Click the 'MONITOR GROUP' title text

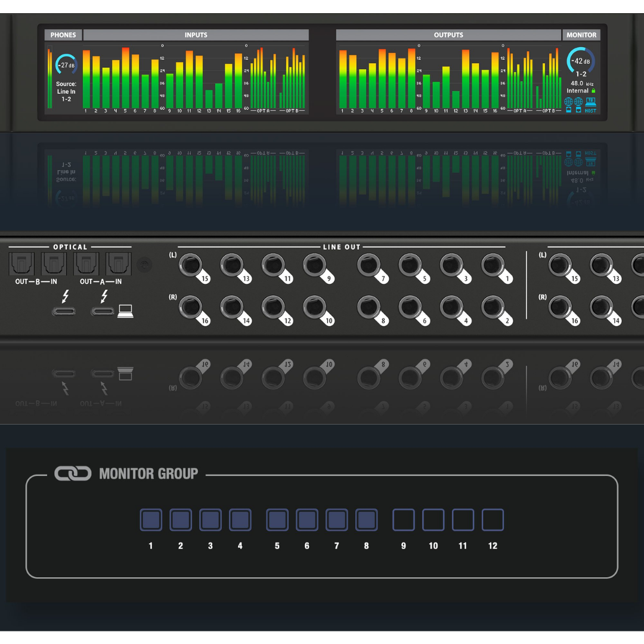(x=148, y=473)
